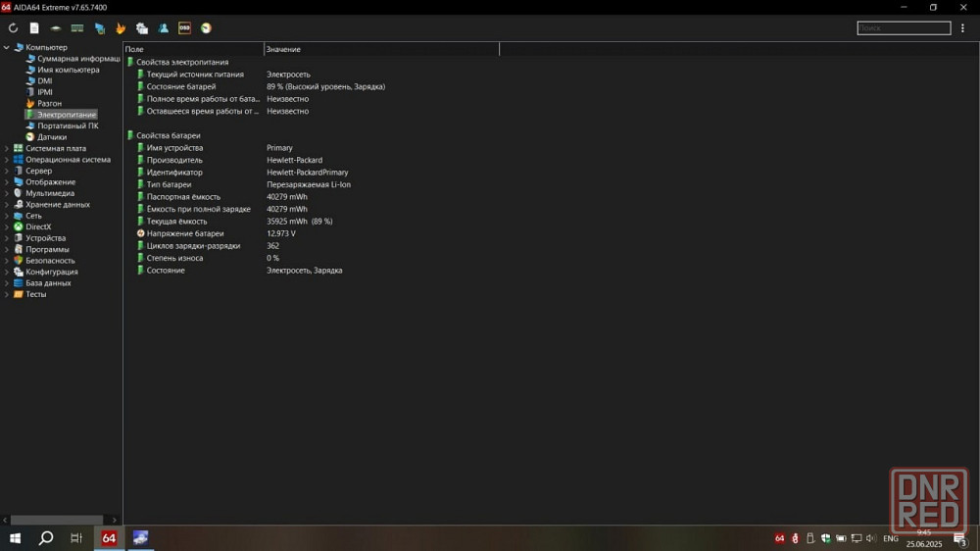The height and width of the screenshot is (551, 980).
Task: Click the Поле column header
Action: tap(192, 49)
